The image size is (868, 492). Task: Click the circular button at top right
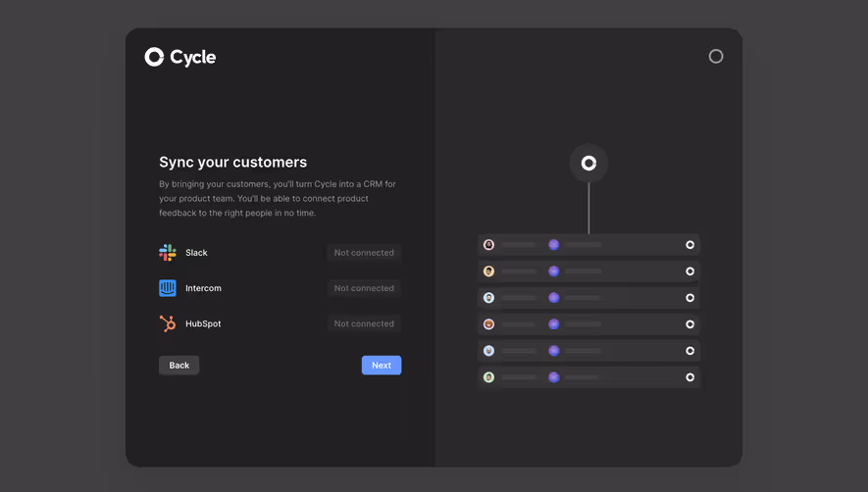[x=716, y=57]
